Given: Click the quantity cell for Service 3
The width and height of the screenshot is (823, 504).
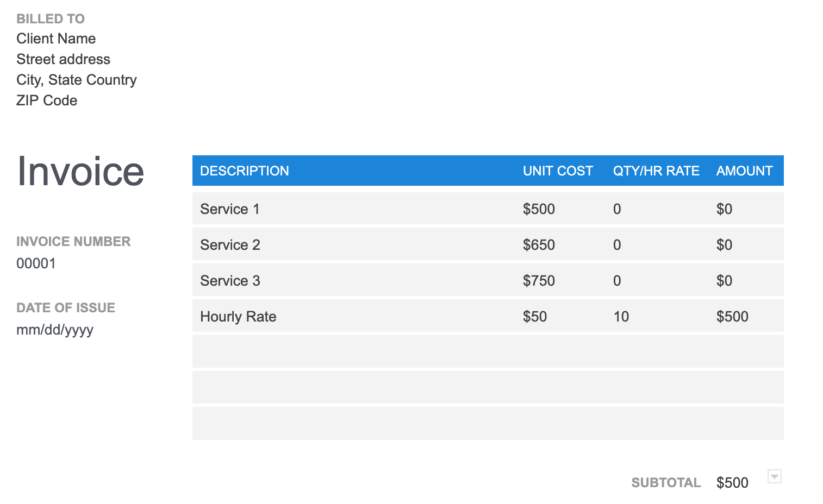Looking at the screenshot, I should point(617,280).
